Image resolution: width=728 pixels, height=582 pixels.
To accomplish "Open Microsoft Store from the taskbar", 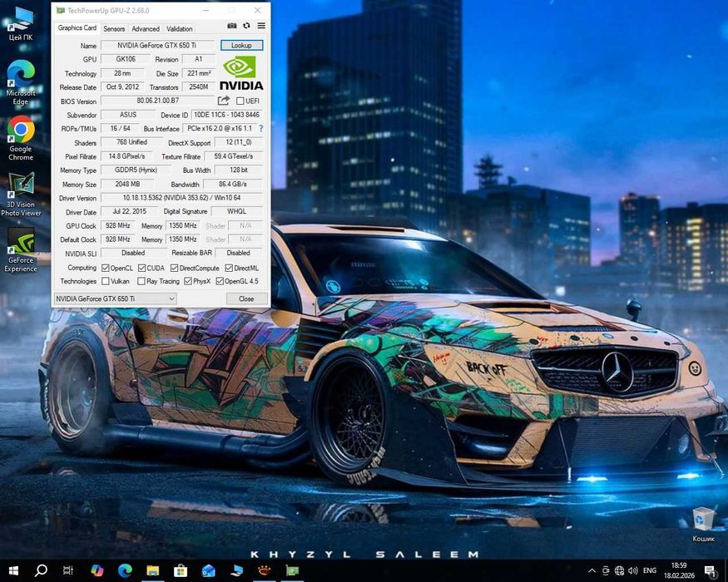I will coord(181,570).
